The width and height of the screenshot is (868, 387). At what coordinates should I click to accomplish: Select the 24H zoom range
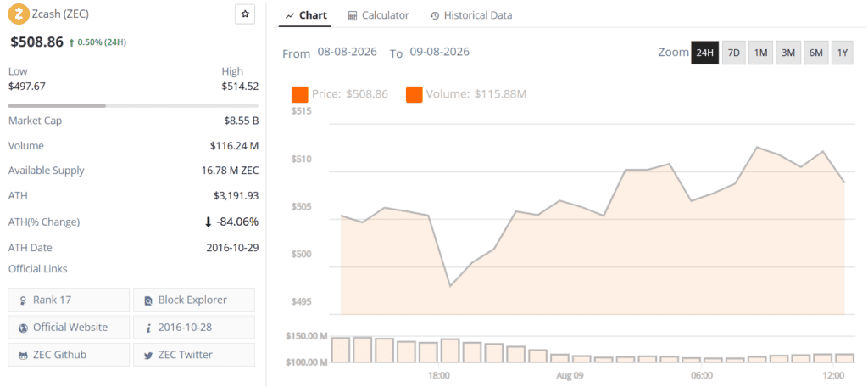point(704,53)
